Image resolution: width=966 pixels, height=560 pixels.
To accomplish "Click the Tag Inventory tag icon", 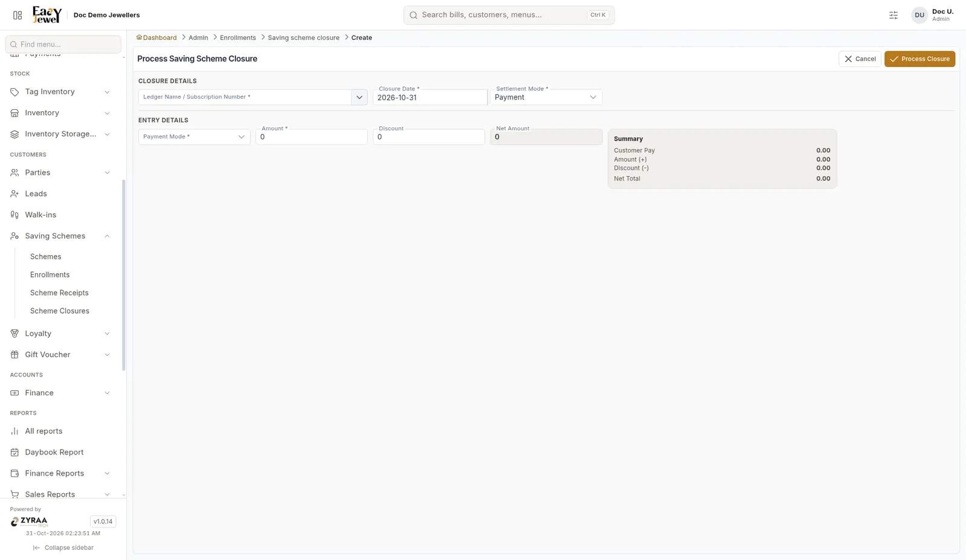I will point(14,92).
